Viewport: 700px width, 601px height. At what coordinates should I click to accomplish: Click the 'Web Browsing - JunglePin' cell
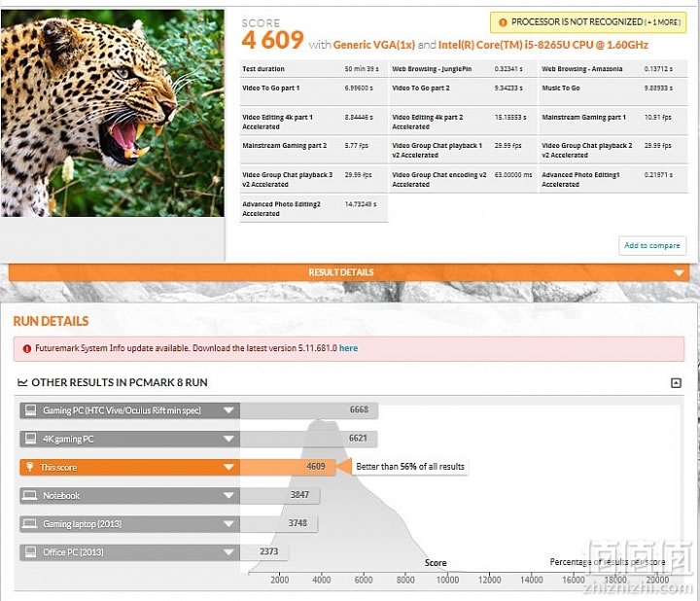click(464, 69)
